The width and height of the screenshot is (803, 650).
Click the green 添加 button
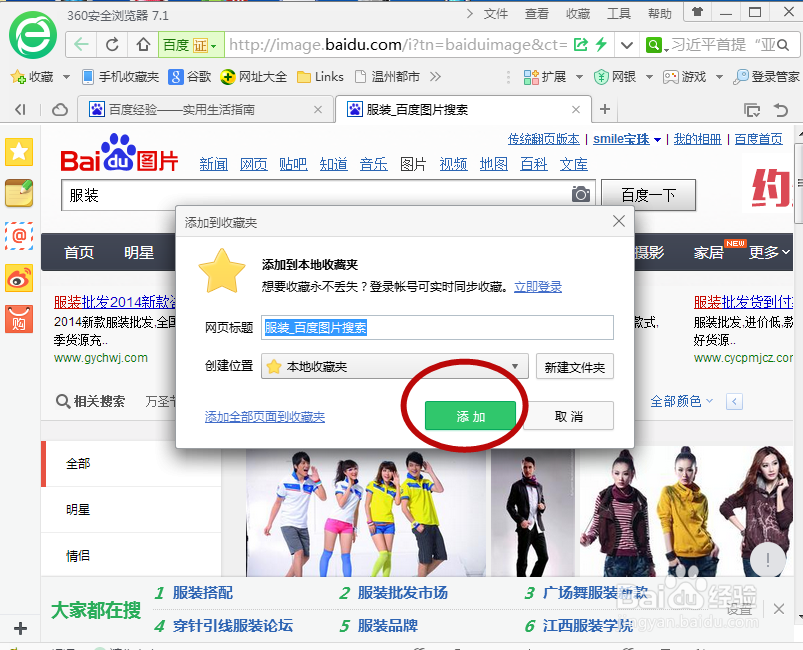tap(471, 416)
